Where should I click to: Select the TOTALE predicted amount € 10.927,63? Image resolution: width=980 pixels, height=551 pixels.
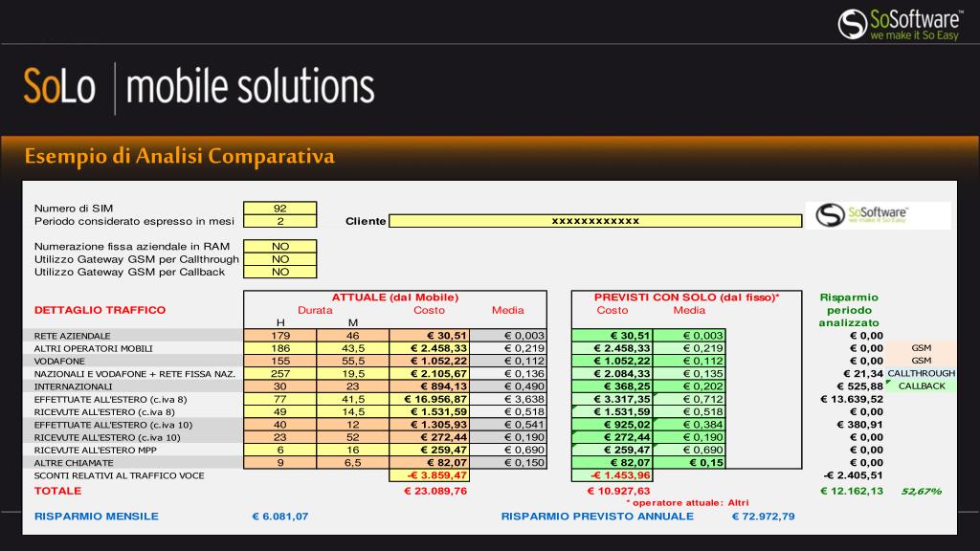618,491
